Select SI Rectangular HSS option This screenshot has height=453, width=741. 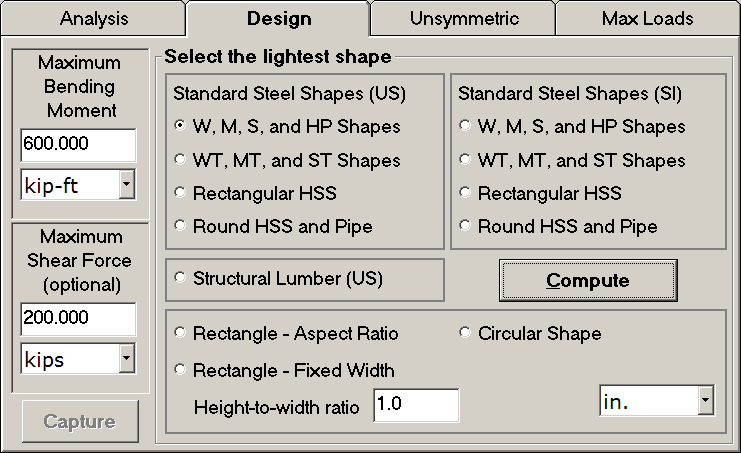(465, 193)
